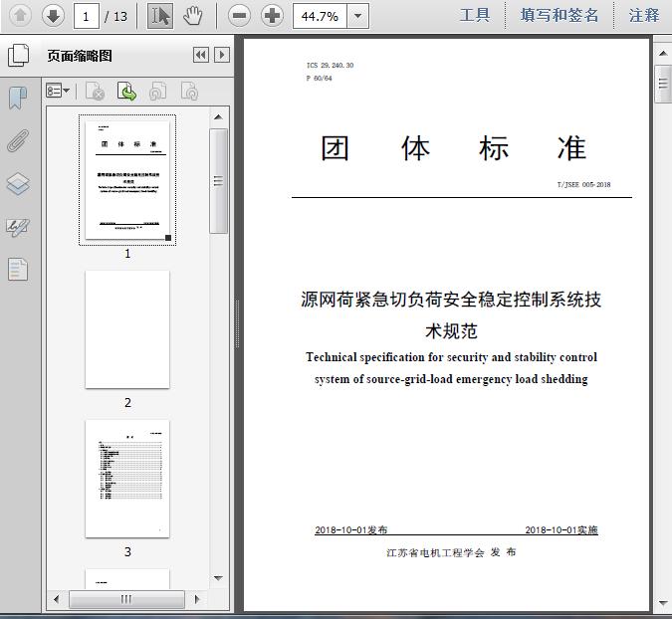
Task: Collapse the thumbnails panel with double arrow
Action: tap(201, 56)
